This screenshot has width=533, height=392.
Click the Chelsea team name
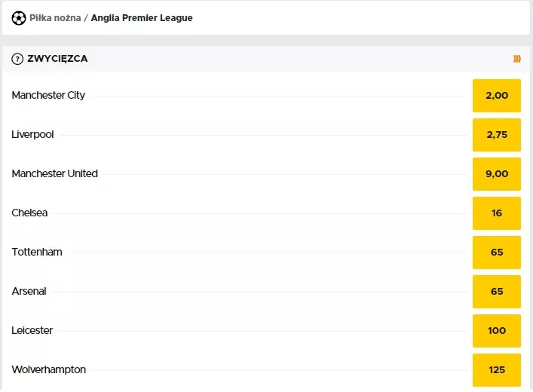tap(29, 213)
